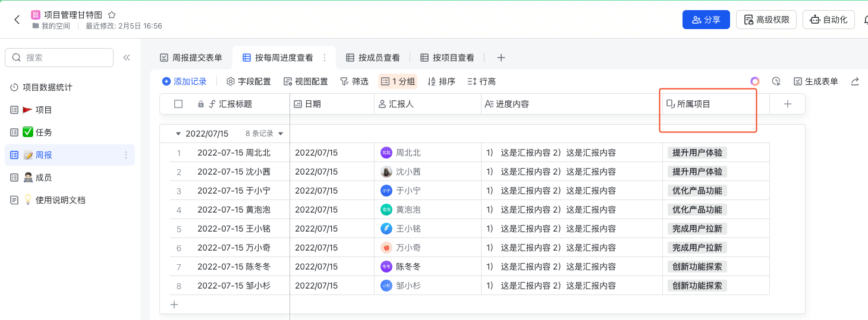The image size is (868, 320).
Task: Select cell 2022-07-15 于小宁
Action: (x=234, y=191)
